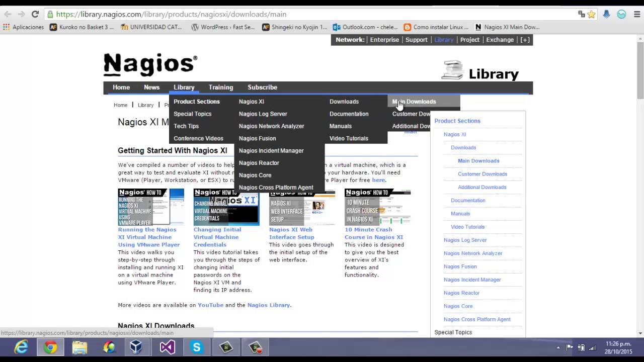Select Tech Tips in the dropdown
The height and width of the screenshot is (362, 644).
point(186,126)
